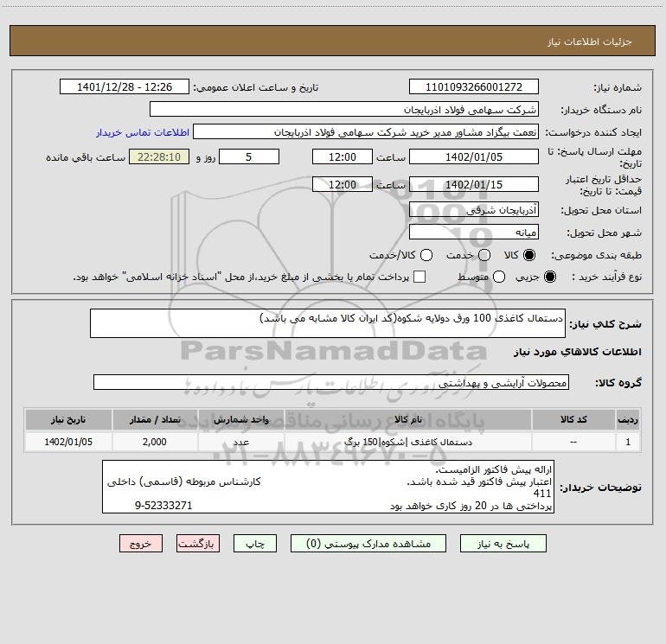
Task: Click the بازگشت back button
Action: click(198, 544)
